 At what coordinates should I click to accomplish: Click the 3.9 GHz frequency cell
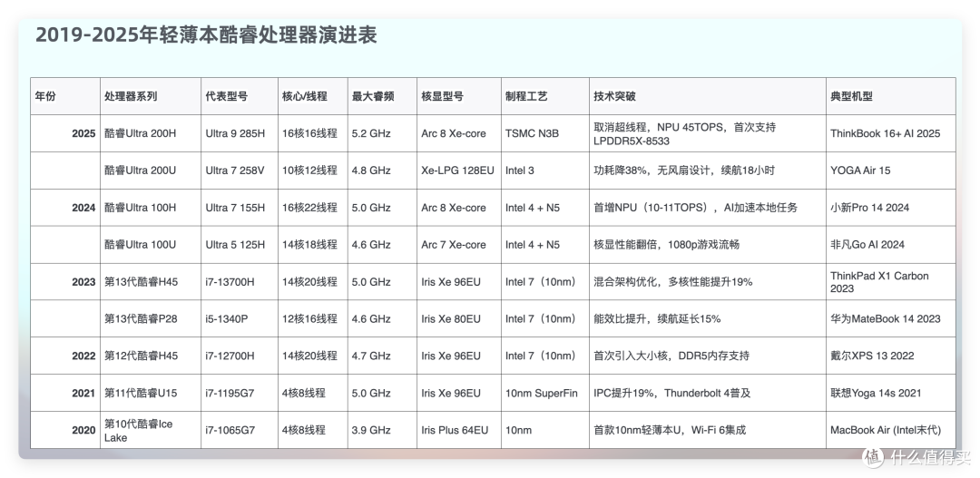click(383, 430)
